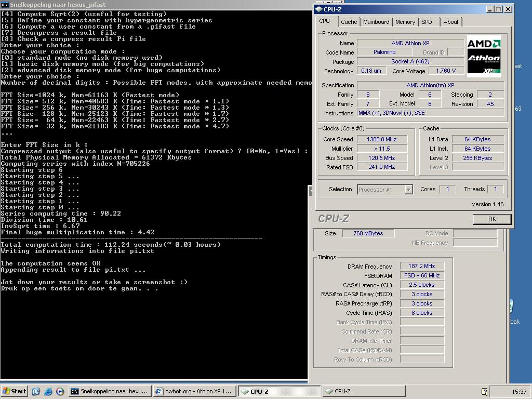Click the first quick launch desktop icon

(x=36, y=392)
